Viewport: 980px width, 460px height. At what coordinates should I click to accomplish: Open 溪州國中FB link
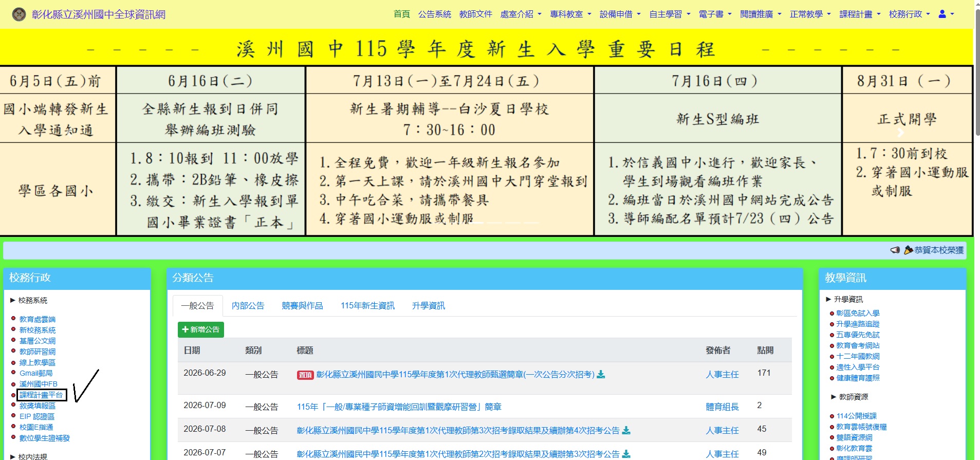pos(39,384)
